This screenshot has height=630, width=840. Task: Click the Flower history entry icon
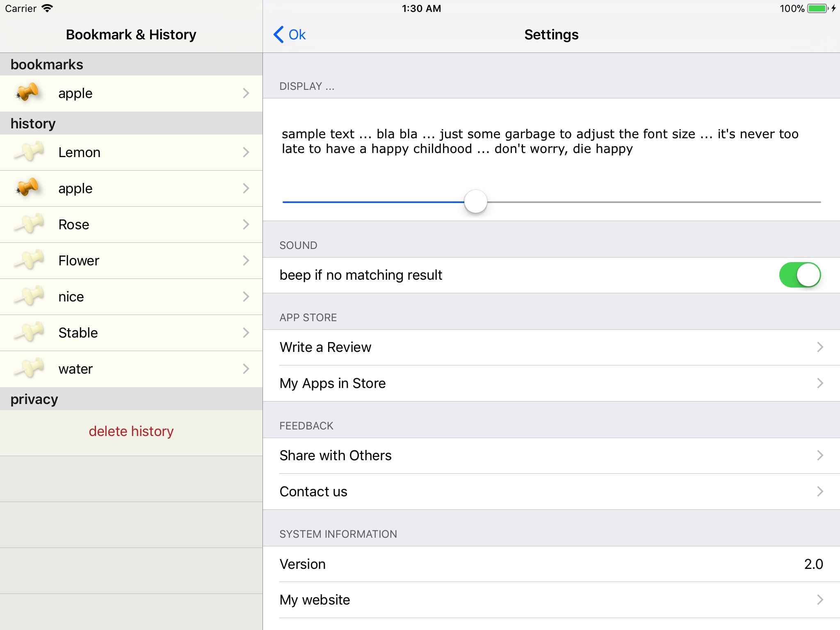(x=30, y=259)
